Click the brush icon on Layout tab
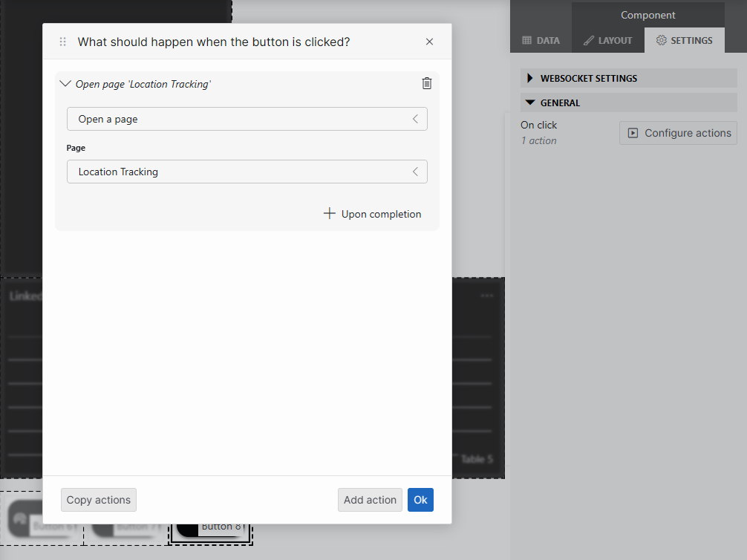This screenshot has height=560, width=747. (588, 41)
